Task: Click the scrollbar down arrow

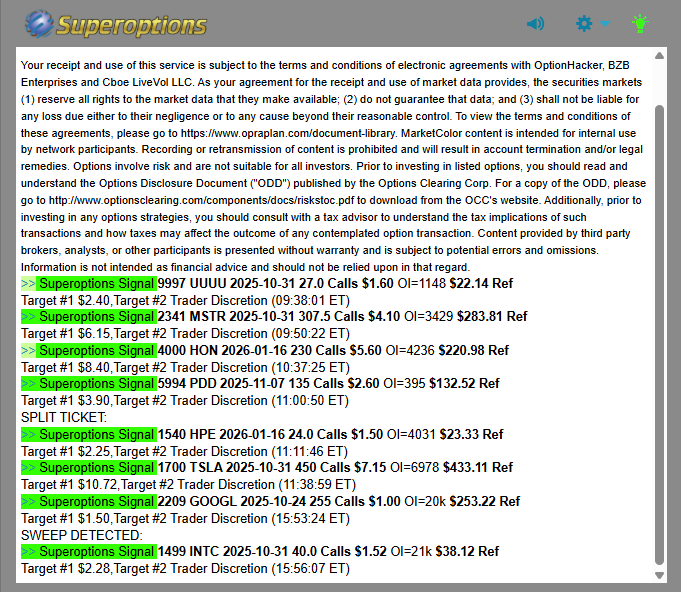Action: click(658, 575)
